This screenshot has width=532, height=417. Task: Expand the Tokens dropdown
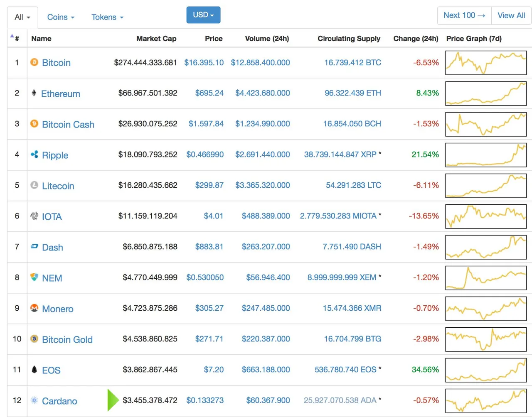tap(108, 17)
